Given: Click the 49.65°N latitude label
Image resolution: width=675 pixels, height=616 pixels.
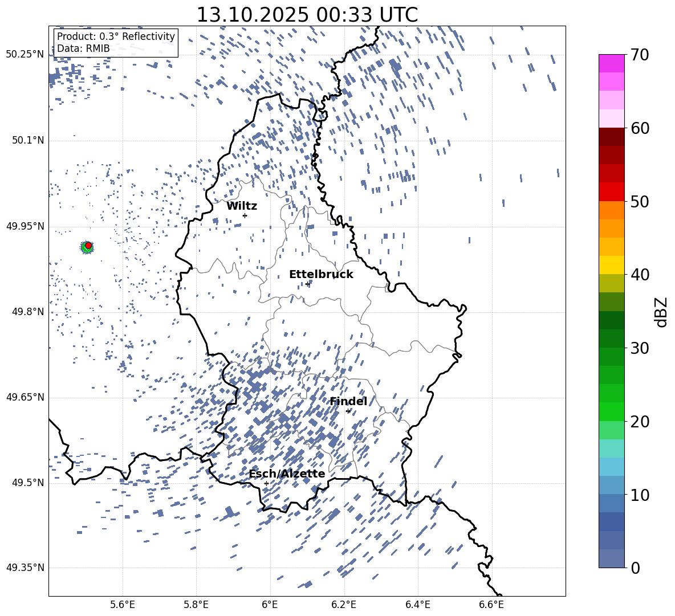Looking at the screenshot, I should (x=25, y=397).
